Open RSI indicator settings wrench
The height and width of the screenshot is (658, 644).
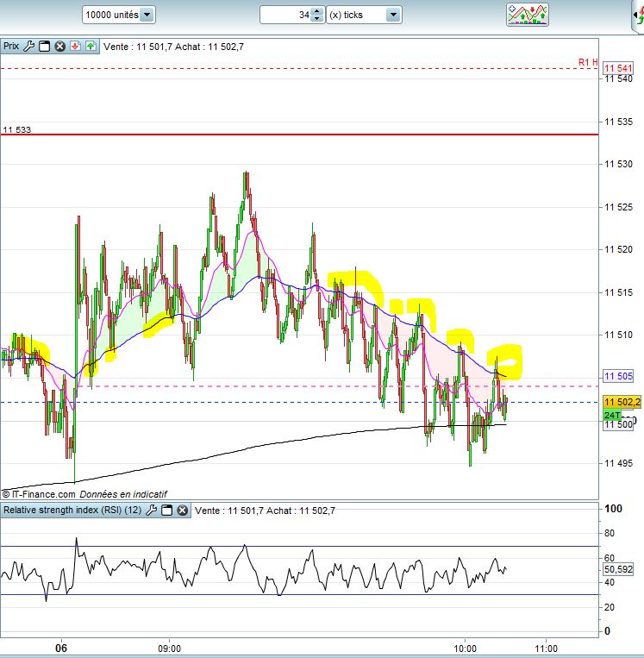point(151,511)
